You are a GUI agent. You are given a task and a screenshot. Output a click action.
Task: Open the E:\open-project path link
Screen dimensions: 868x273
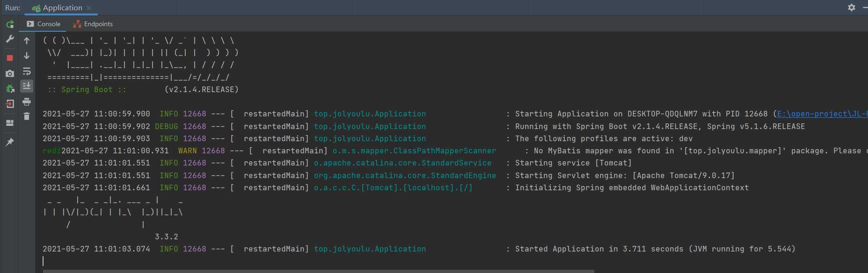(x=822, y=114)
